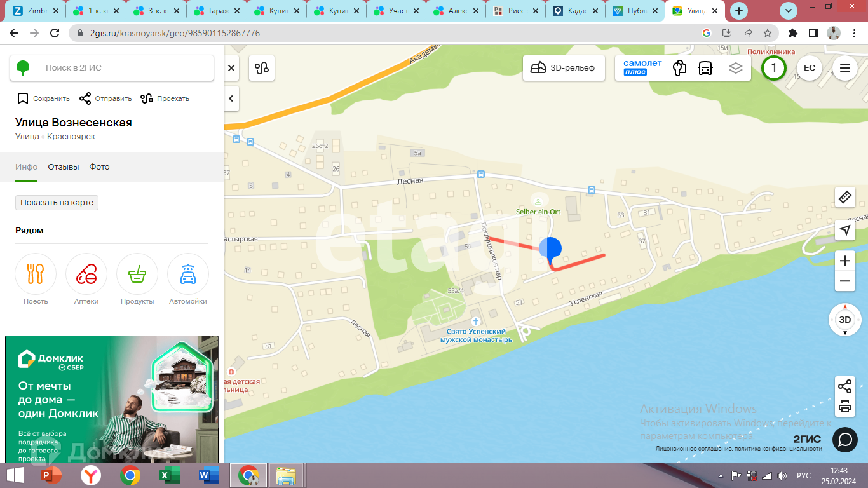Open the route builder icon on the map
868x488 pixels.
point(262,68)
